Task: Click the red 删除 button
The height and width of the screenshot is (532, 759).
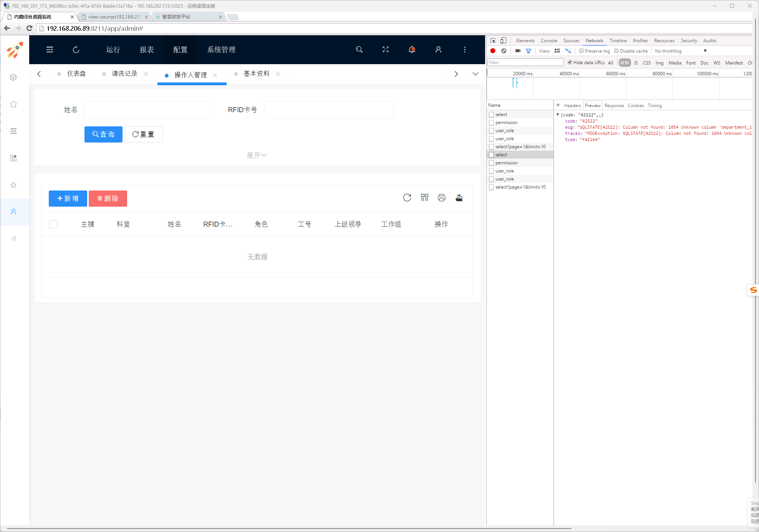Action: [108, 199]
